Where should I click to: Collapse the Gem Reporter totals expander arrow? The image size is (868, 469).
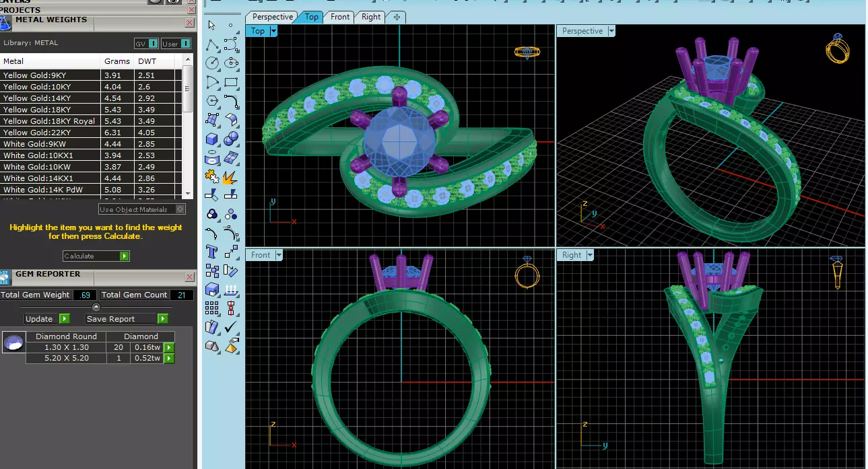96,307
